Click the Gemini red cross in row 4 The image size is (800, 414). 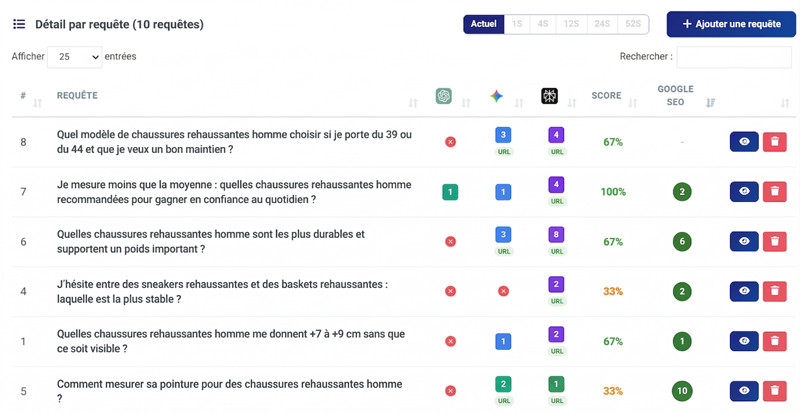point(503,291)
